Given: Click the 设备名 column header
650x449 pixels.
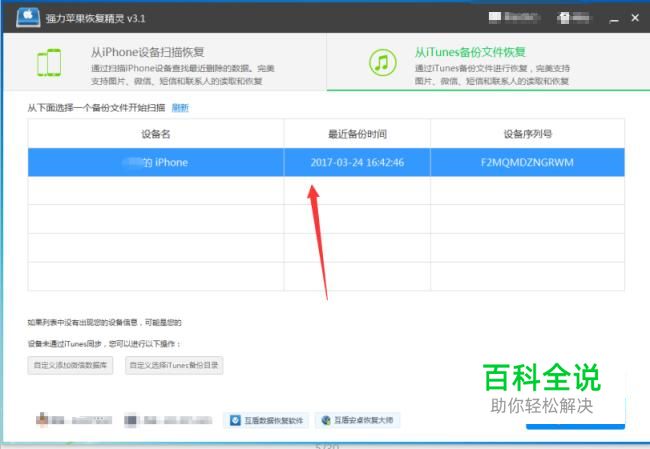Looking at the screenshot, I should coord(156,134).
